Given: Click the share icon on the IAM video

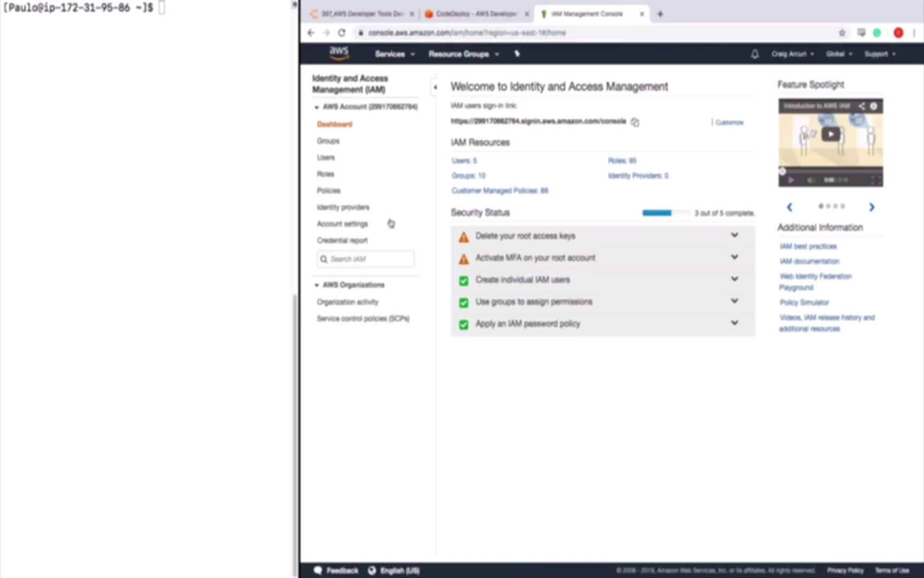Looking at the screenshot, I should coord(861,106).
